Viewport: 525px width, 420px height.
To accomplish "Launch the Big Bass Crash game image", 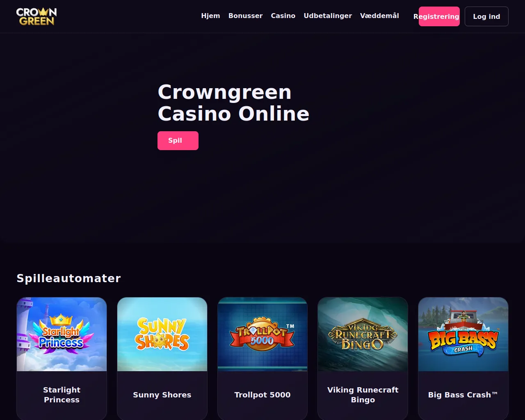I will point(463,334).
